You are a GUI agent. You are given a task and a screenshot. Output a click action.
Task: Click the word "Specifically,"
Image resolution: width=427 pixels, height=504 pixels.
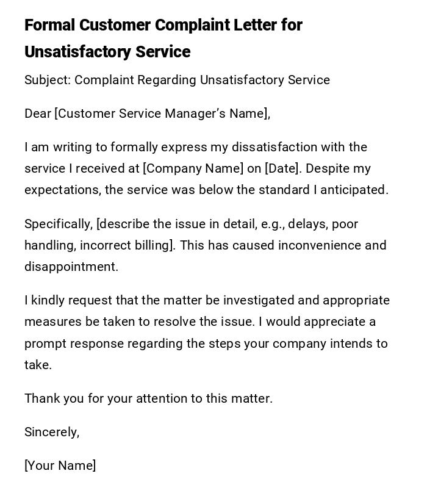[x=59, y=224]
